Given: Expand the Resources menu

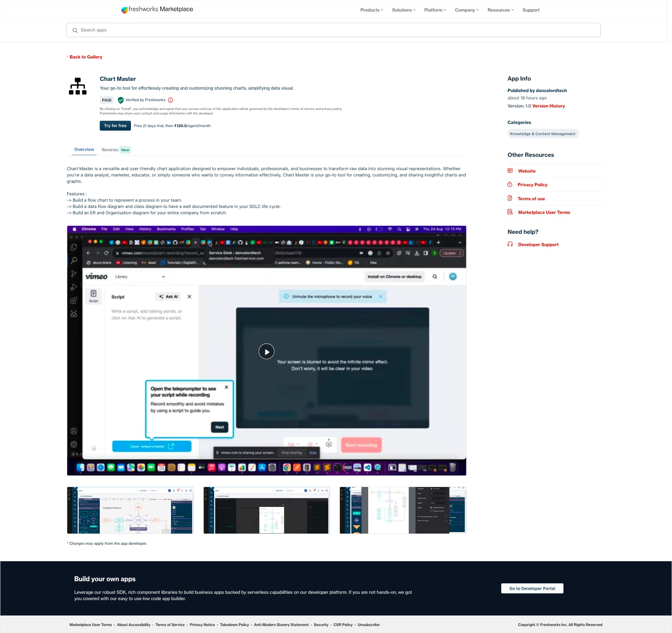Looking at the screenshot, I should point(501,10).
